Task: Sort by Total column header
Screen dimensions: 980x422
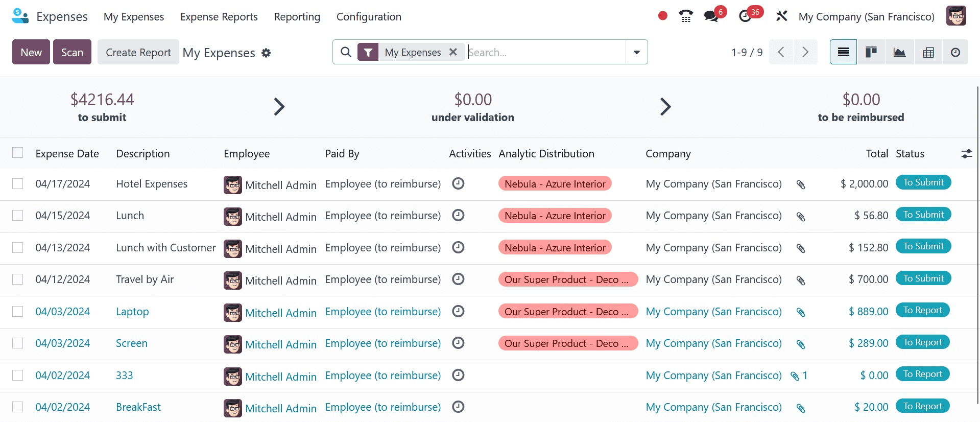Action: point(877,154)
